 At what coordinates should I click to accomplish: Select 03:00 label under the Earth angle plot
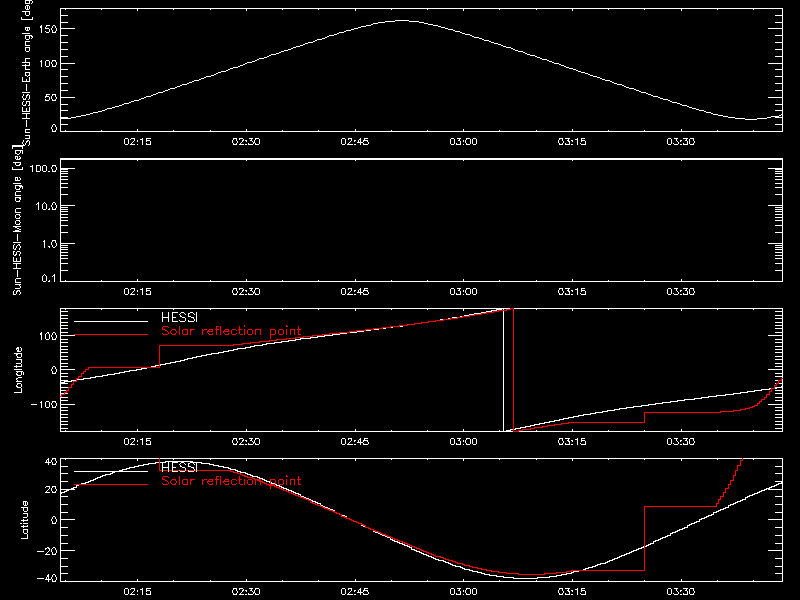[463, 142]
